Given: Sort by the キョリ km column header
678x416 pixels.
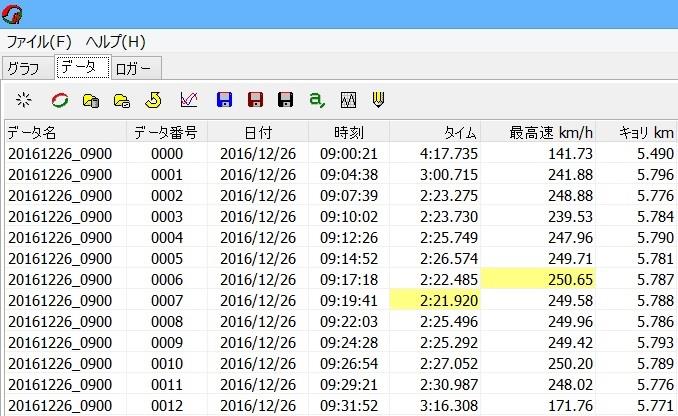Looking at the screenshot, I should point(636,132).
